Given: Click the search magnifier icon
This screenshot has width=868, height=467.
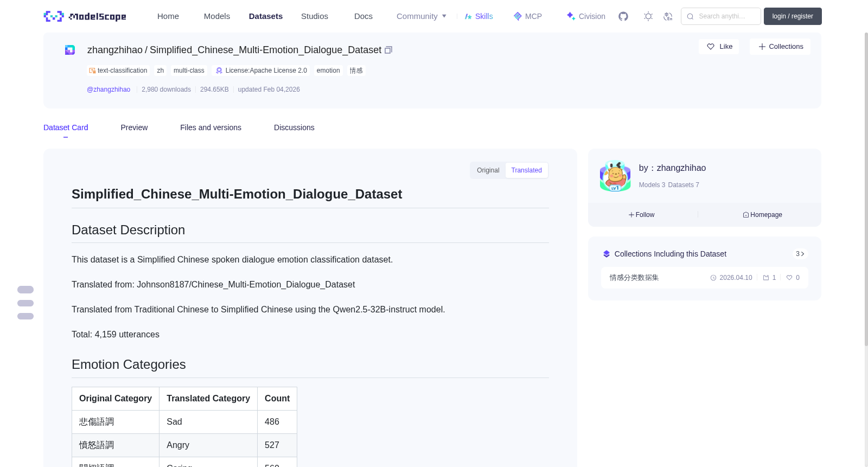Looking at the screenshot, I should coord(690,16).
